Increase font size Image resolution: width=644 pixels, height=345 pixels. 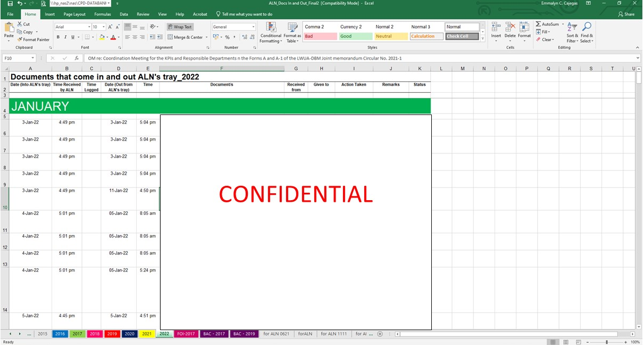click(x=110, y=27)
